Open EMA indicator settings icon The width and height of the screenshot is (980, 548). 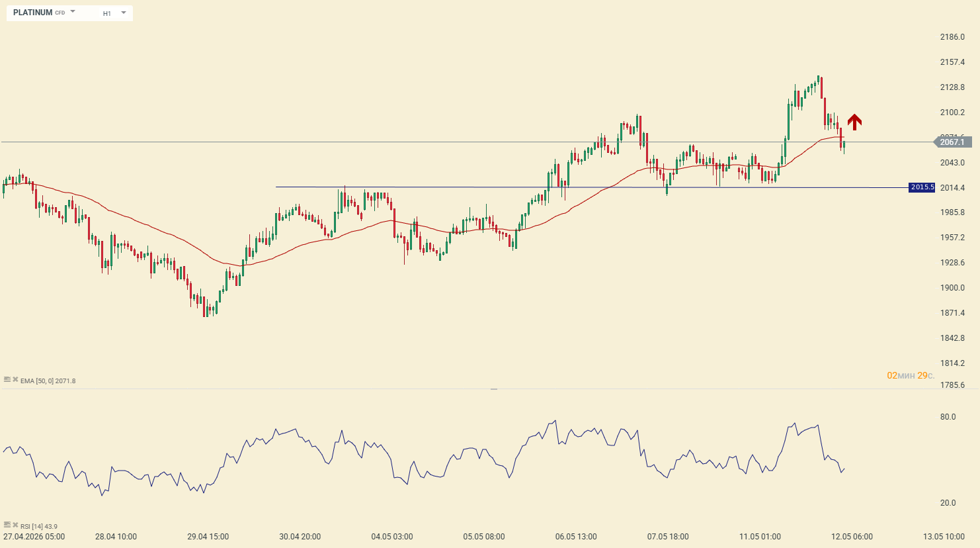tap(7, 380)
